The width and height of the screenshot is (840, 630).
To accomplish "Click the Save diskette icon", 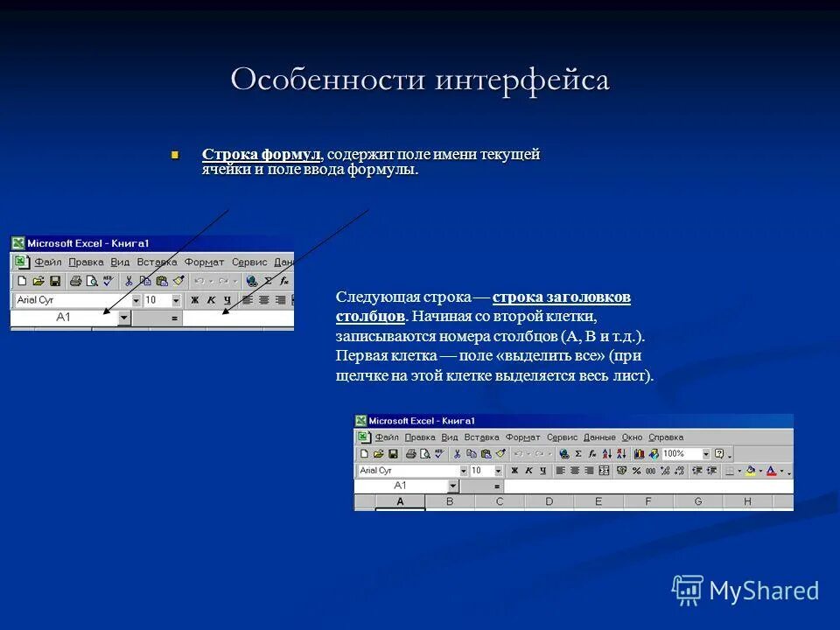I will pos(394,452).
